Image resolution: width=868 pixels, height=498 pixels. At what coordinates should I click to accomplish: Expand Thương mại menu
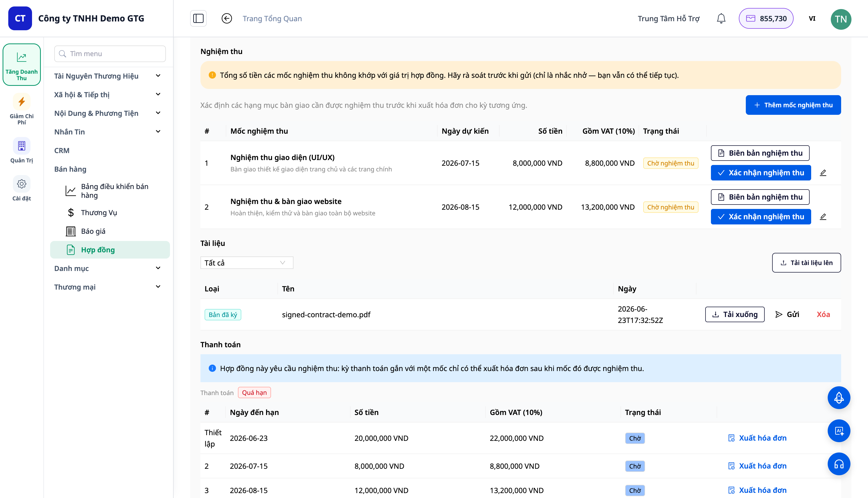[108, 287]
